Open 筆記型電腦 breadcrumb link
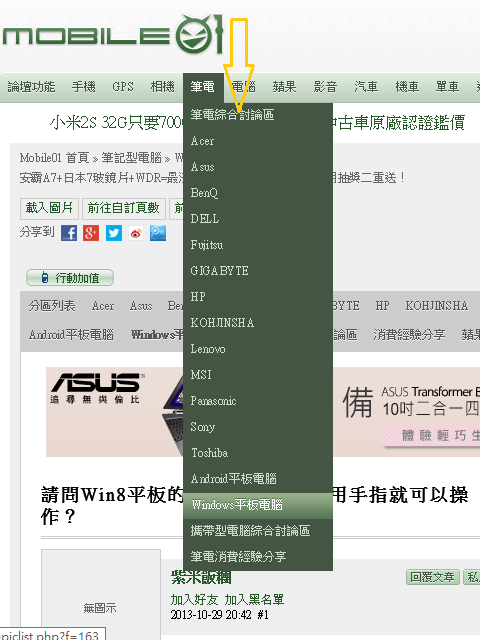The image size is (480, 640). coord(131,158)
